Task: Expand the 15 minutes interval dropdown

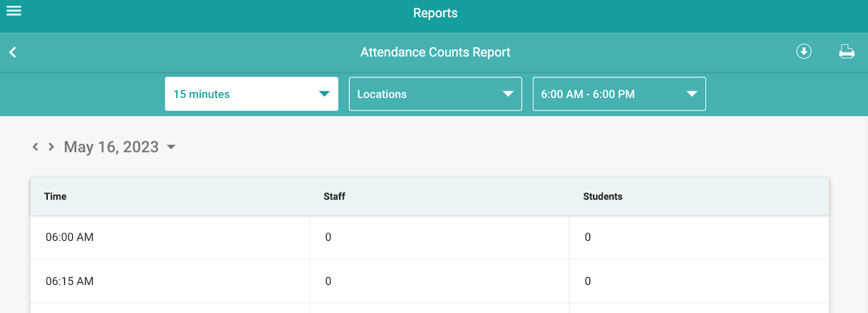Action: [252, 94]
